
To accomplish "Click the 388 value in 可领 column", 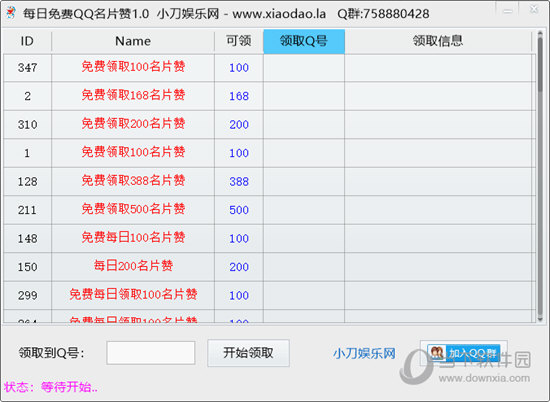I will (x=239, y=181).
